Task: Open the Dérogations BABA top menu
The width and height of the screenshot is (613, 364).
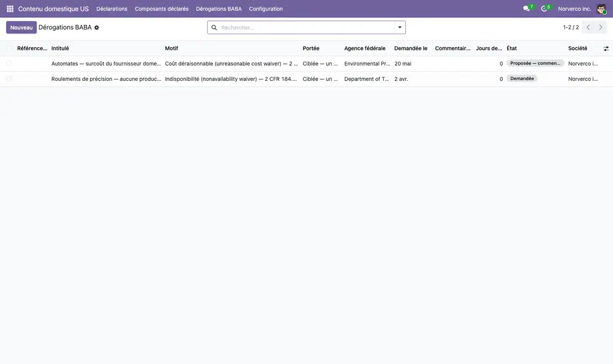Action: click(x=219, y=8)
